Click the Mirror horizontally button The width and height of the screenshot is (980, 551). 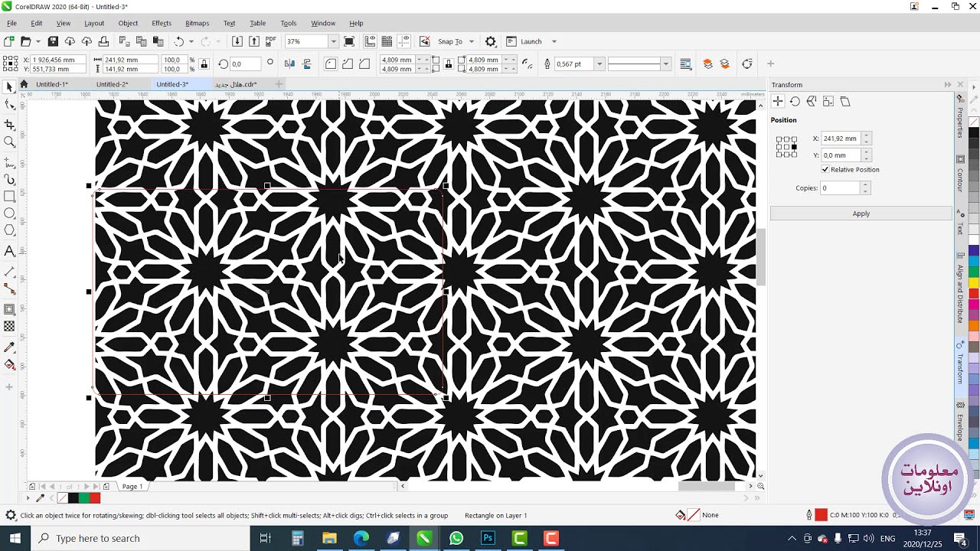(x=289, y=64)
